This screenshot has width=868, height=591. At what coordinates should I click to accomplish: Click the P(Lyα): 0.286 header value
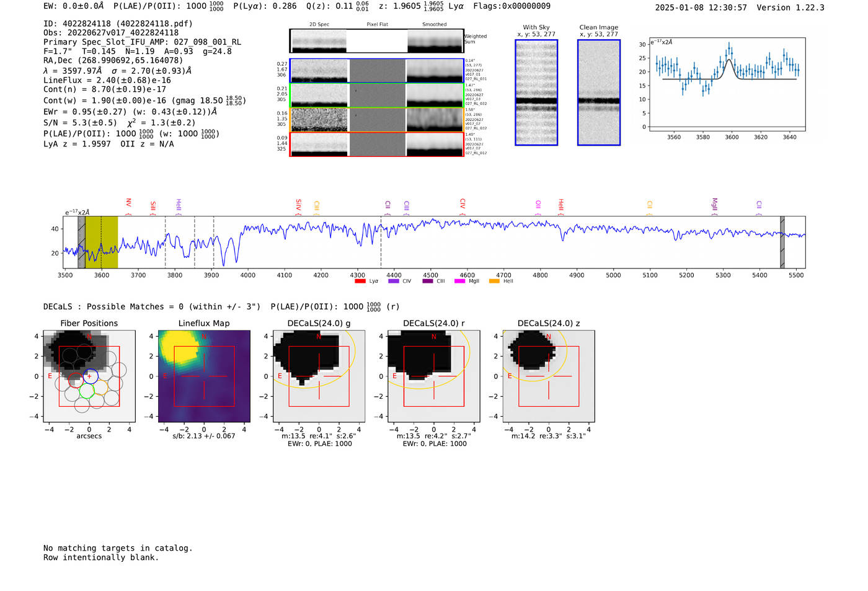click(x=265, y=6)
